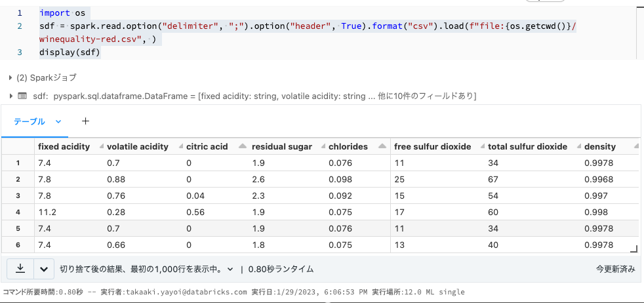Open the citric acid column sort arrow
The height and width of the screenshot is (303, 644).
[x=243, y=146]
